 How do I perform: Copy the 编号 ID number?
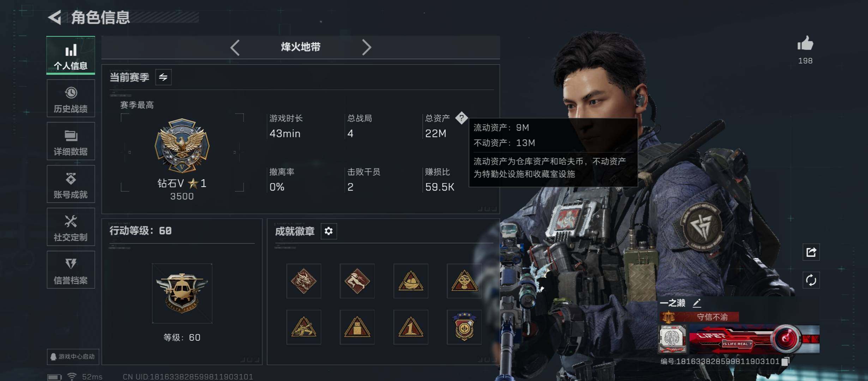pos(785,361)
